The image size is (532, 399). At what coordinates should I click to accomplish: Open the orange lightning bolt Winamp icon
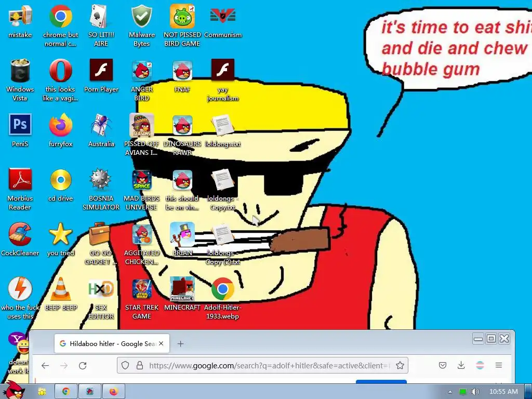20,289
